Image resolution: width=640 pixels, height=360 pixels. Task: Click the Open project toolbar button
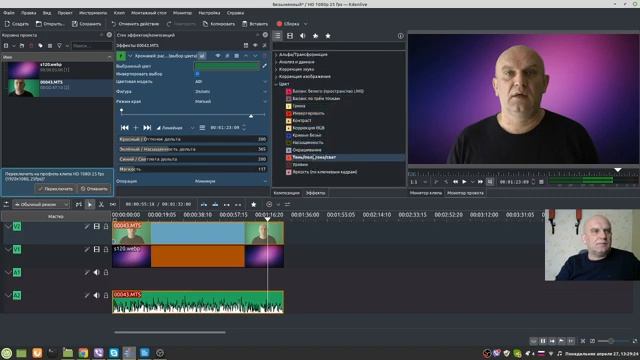tap(50, 24)
